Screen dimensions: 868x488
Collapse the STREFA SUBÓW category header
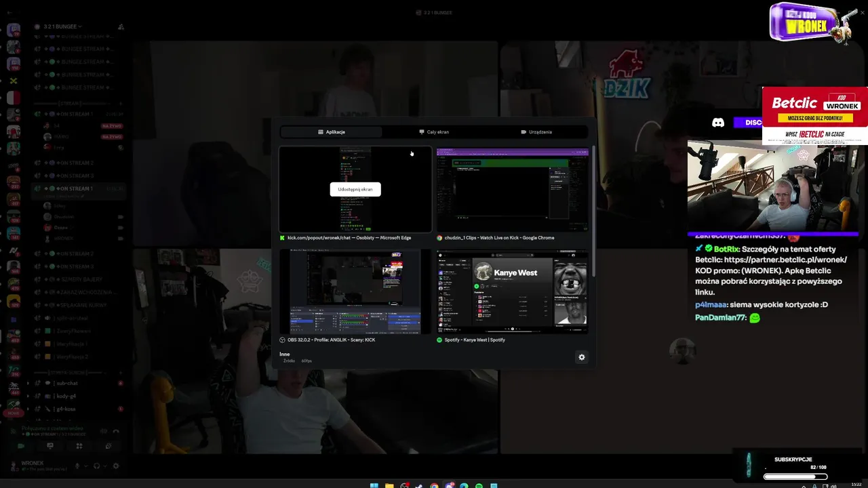point(71,372)
